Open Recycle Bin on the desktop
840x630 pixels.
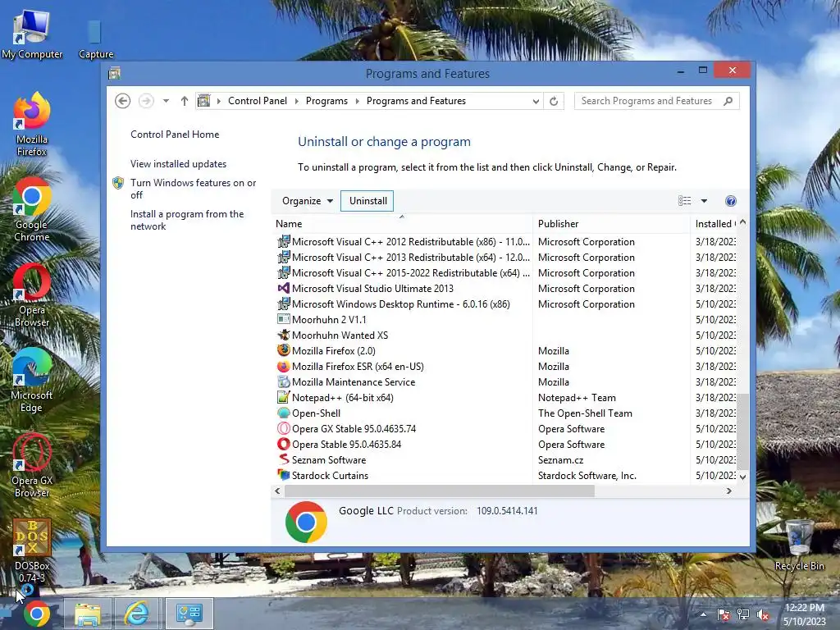[x=799, y=546]
